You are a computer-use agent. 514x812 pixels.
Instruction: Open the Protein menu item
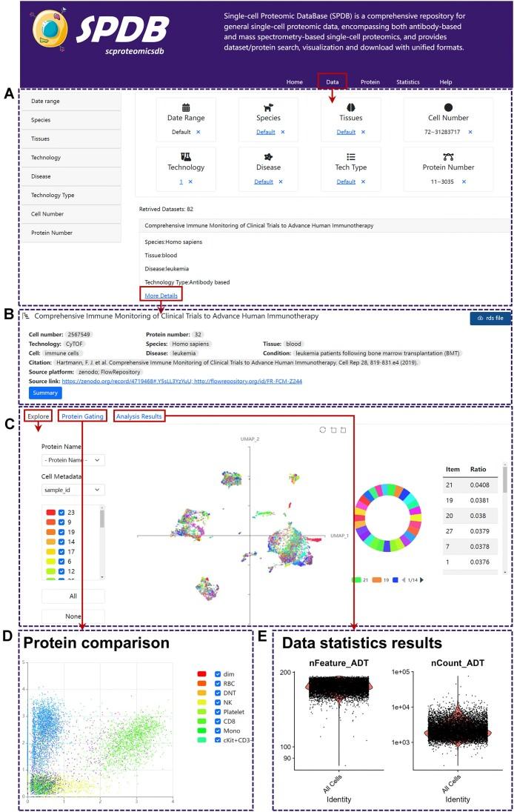click(370, 81)
